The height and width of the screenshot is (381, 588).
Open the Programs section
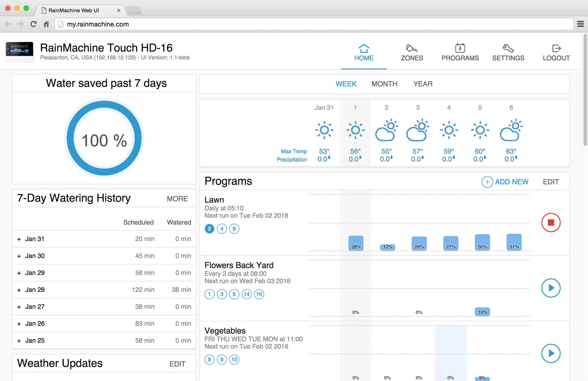point(460,52)
